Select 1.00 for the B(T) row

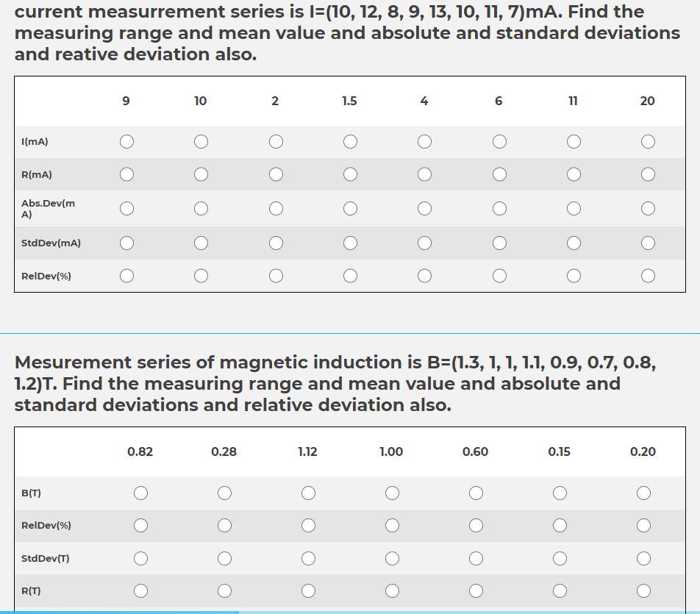click(x=392, y=493)
